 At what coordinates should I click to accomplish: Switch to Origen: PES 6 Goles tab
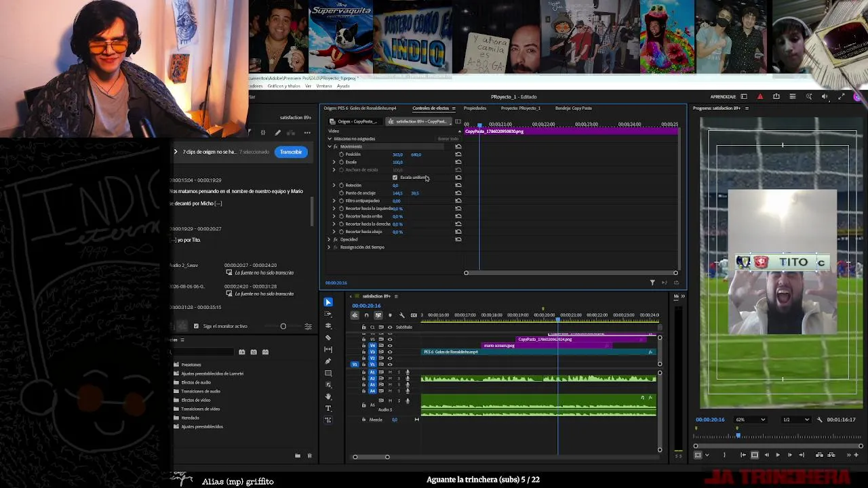[360, 108]
